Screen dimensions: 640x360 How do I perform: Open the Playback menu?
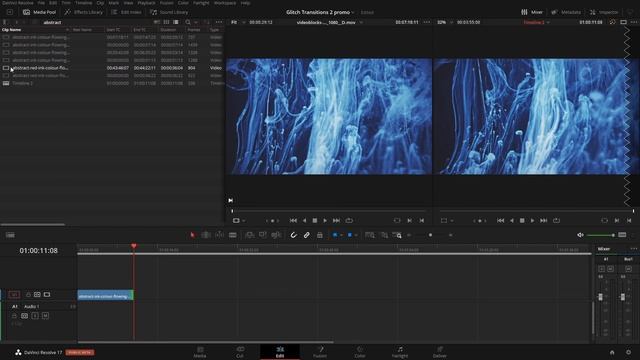click(x=146, y=3)
